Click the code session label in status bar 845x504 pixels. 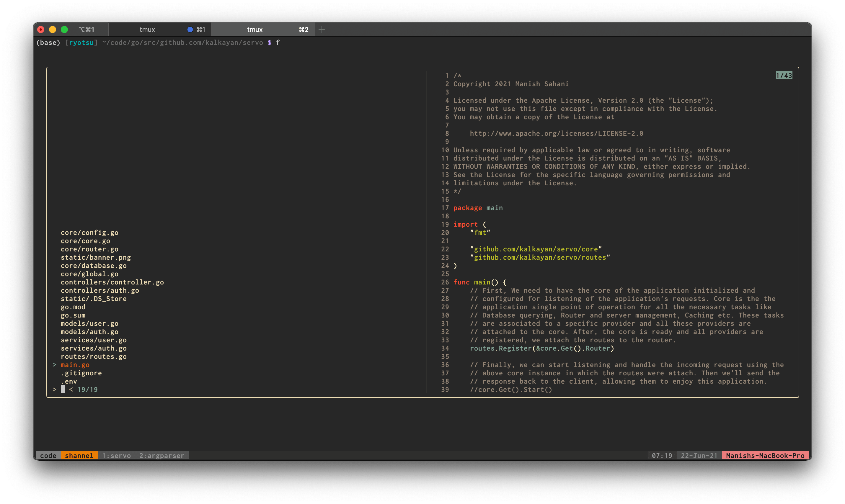tap(48, 455)
